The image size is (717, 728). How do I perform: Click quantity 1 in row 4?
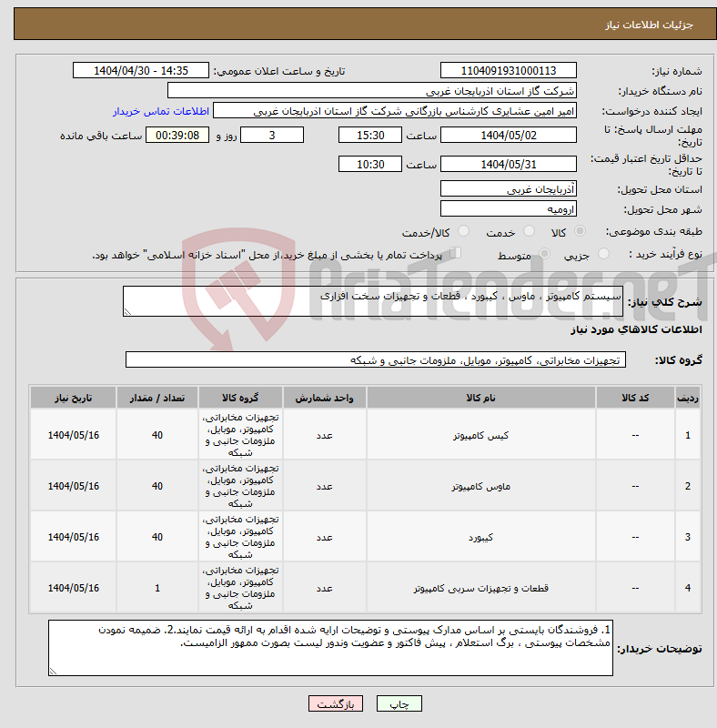[x=157, y=588]
